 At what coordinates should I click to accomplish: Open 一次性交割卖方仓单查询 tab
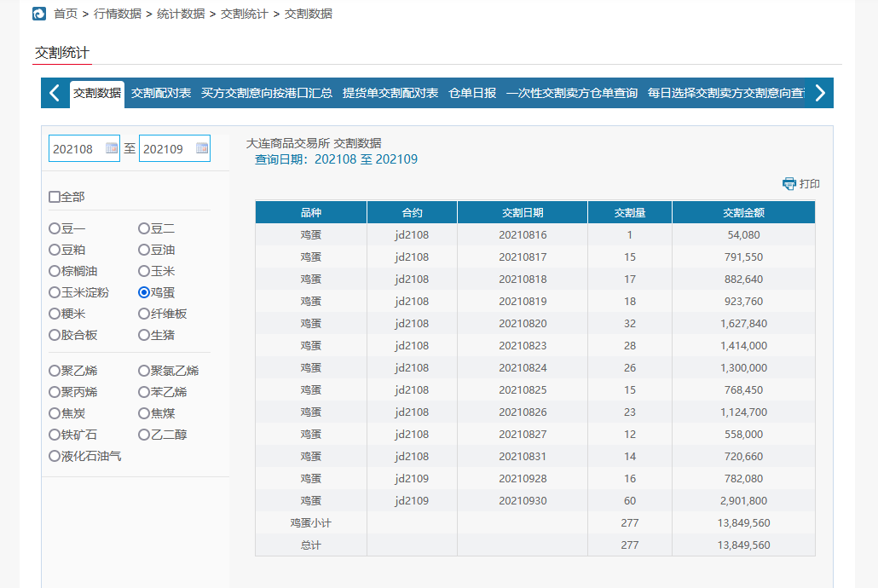[x=571, y=93]
